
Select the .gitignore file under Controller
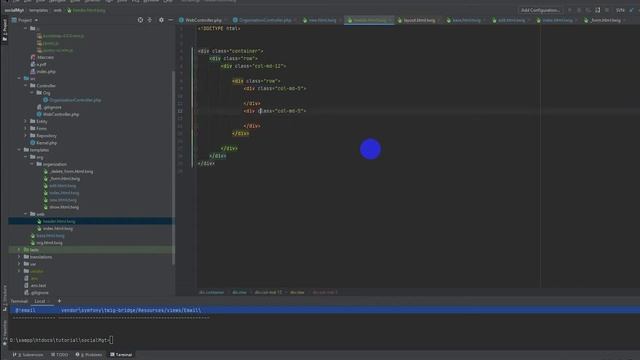point(52,107)
